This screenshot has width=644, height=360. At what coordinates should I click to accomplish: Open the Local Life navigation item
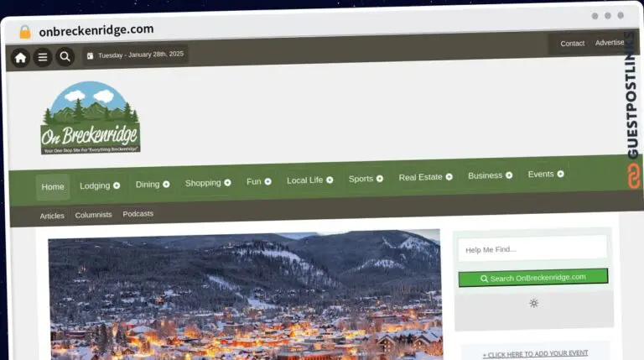pyautogui.click(x=304, y=180)
